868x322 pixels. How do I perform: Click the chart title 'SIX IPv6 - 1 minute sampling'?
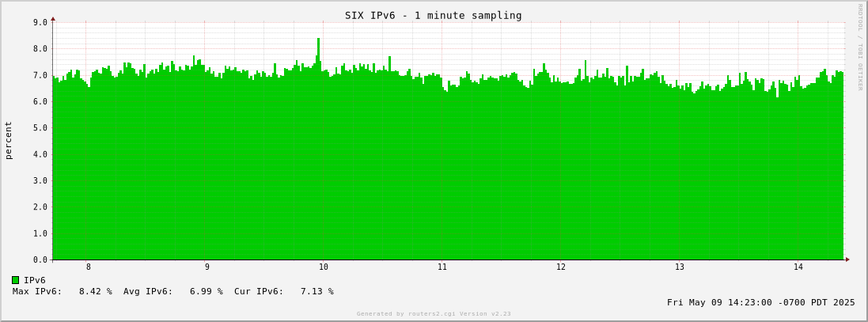click(433, 15)
